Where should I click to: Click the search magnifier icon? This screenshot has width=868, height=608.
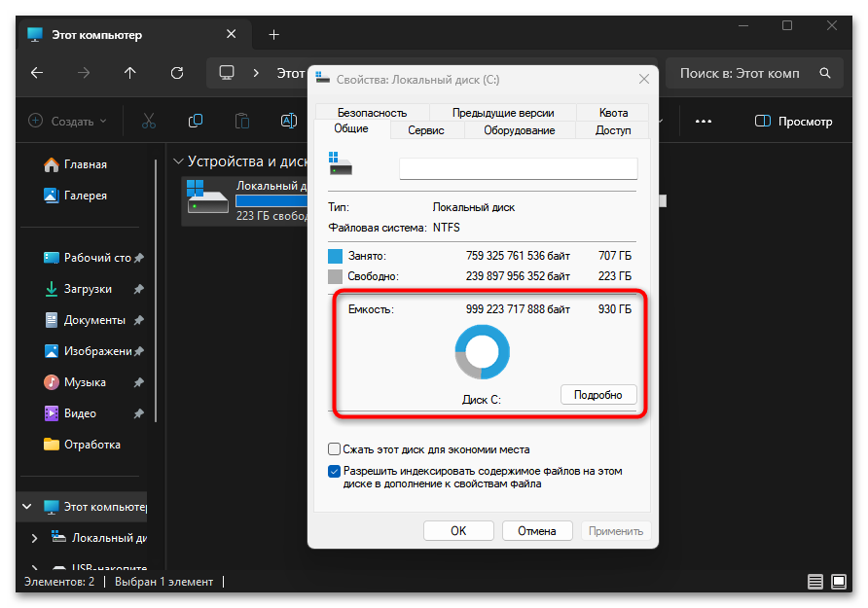pyautogui.click(x=825, y=73)
